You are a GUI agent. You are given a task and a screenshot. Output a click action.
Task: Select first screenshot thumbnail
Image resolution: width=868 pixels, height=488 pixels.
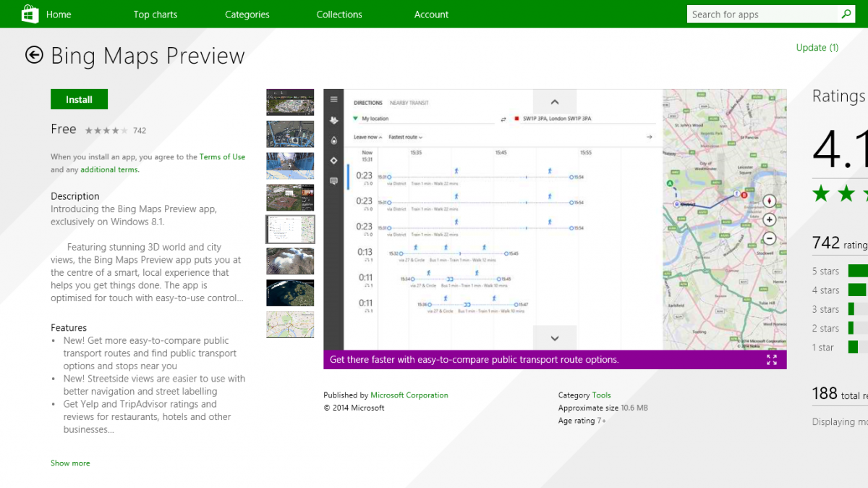point(290,102)
